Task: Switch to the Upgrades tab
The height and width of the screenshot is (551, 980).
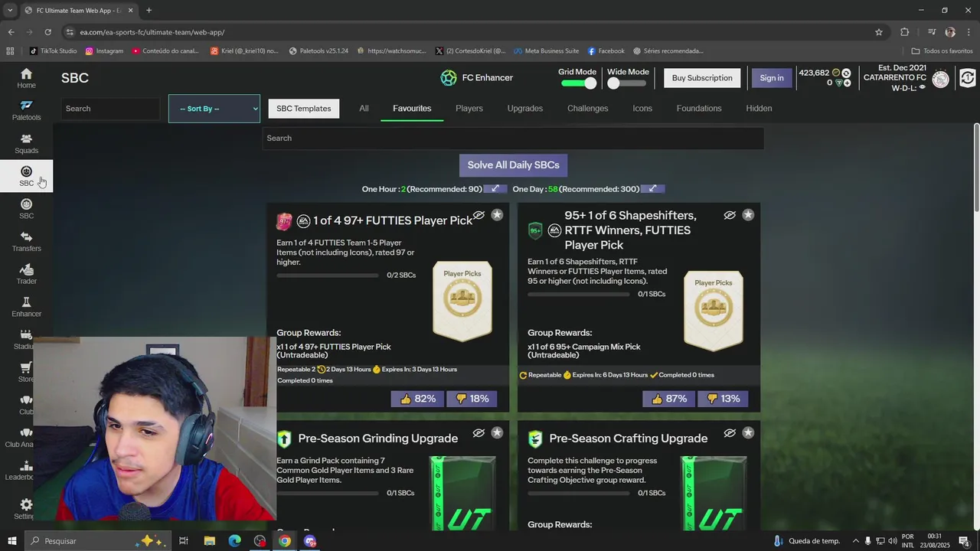Action: (x=524, y=109)
